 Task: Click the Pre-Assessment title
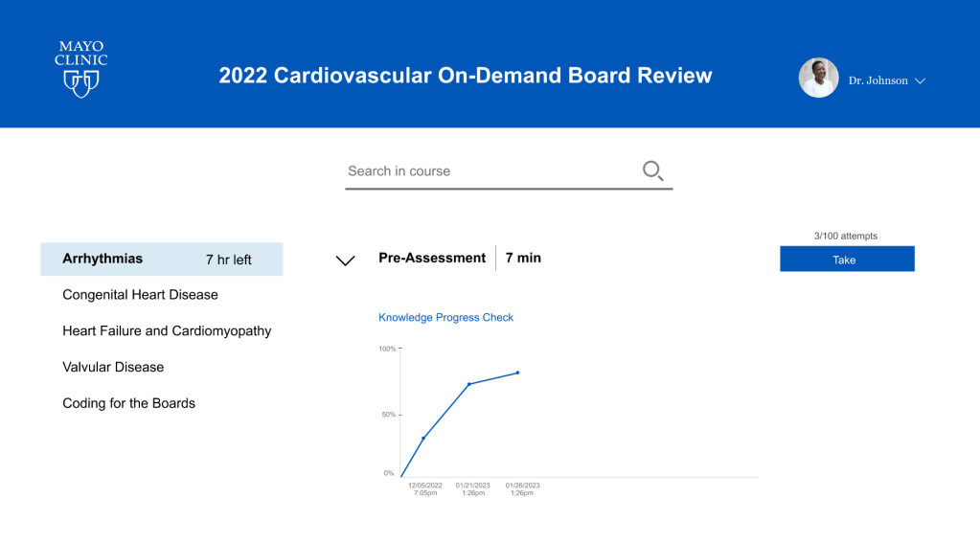click(x=432, y=258)
